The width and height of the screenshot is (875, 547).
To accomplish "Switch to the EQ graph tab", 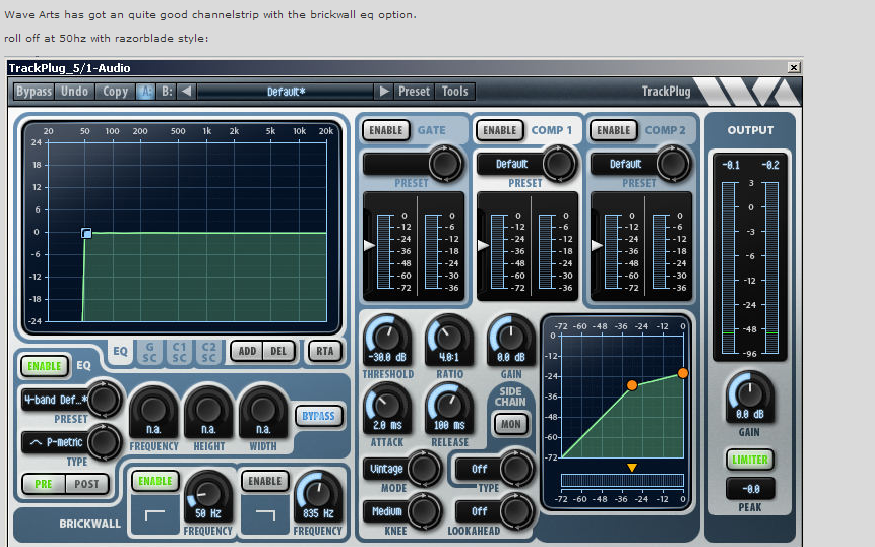I will tap(121, 352).
